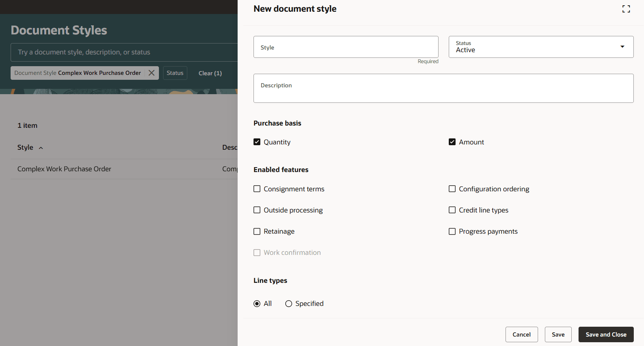Uncheck the Quantity purchase basis
This screenshot has height=346, width=644.
257,142
